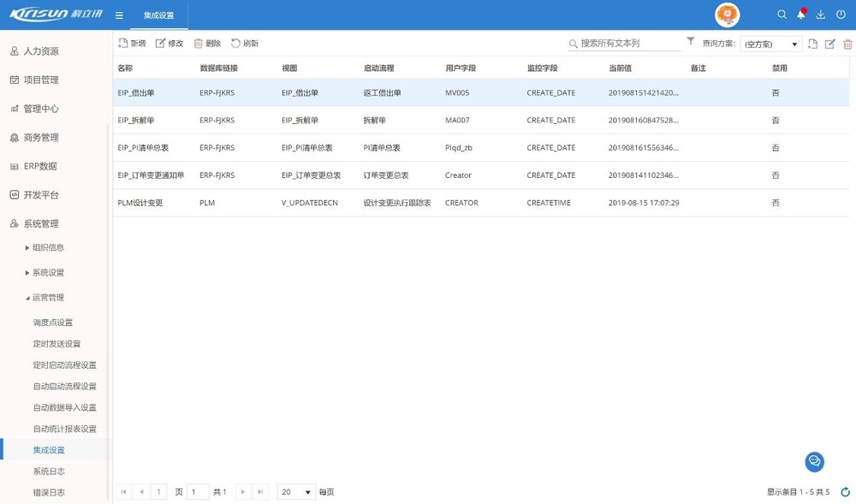Select the PLM设计变更 row
Viewport: 856px width, 504px height.
[x=481, y=203]
